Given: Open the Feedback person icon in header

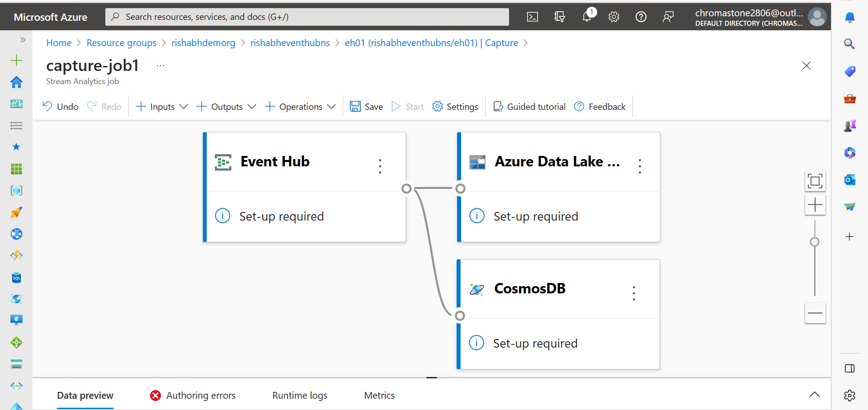Looking at the screenshot, I should (668, 17).
